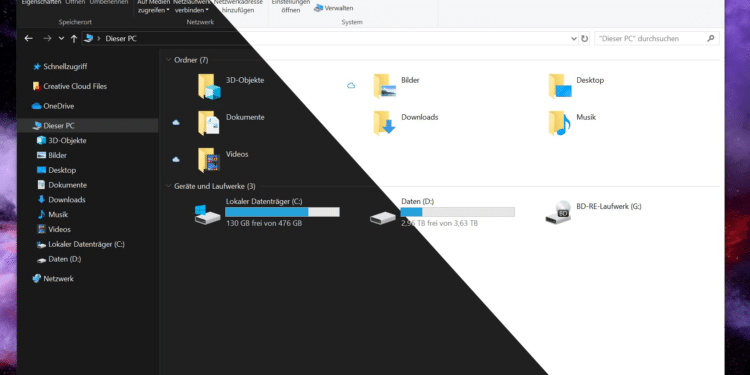This screenshot has width=750, height=375.
Task: Click Einstellungen öffnen in the ribbon
Action: tap(290, 6)
